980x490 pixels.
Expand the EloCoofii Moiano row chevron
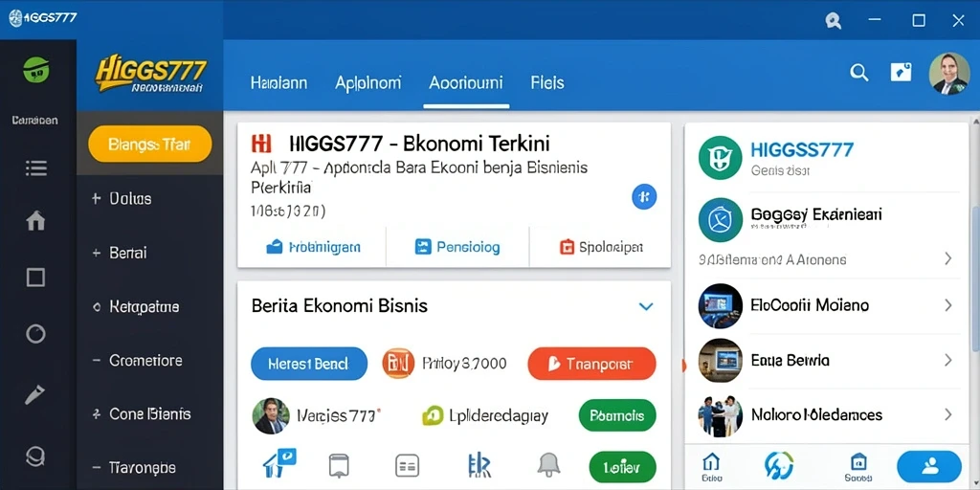click(948, 305)
